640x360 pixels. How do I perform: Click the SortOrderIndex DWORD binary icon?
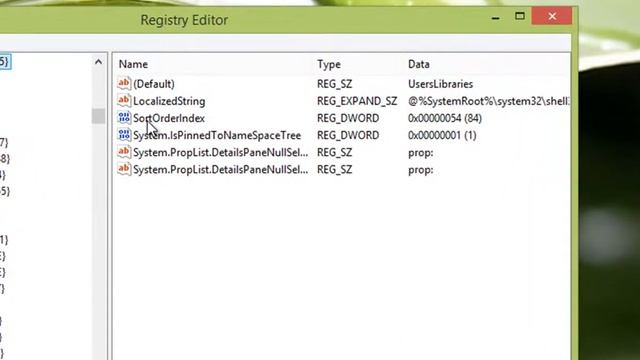point(124,118)
